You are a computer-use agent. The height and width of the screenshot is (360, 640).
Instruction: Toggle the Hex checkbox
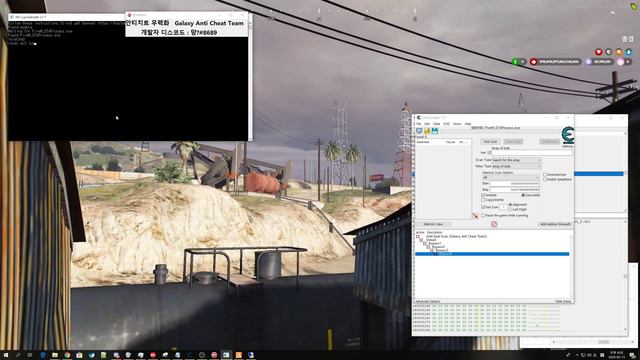coord(489,152)
